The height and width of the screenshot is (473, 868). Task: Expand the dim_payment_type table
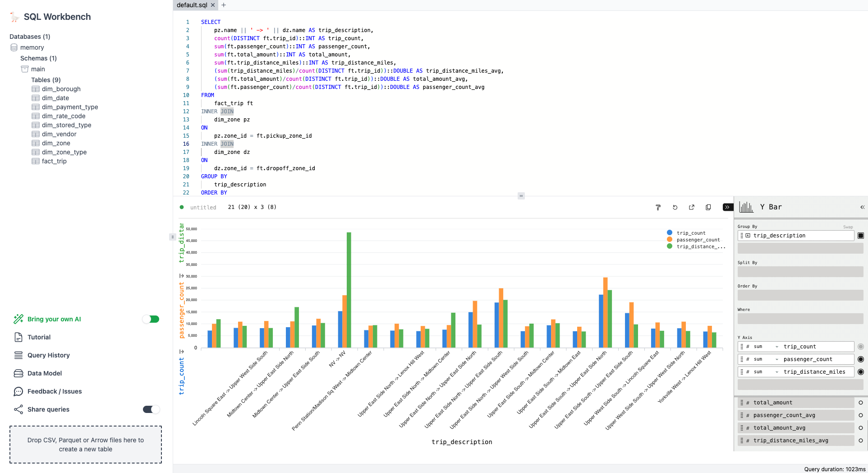(70, 107)
